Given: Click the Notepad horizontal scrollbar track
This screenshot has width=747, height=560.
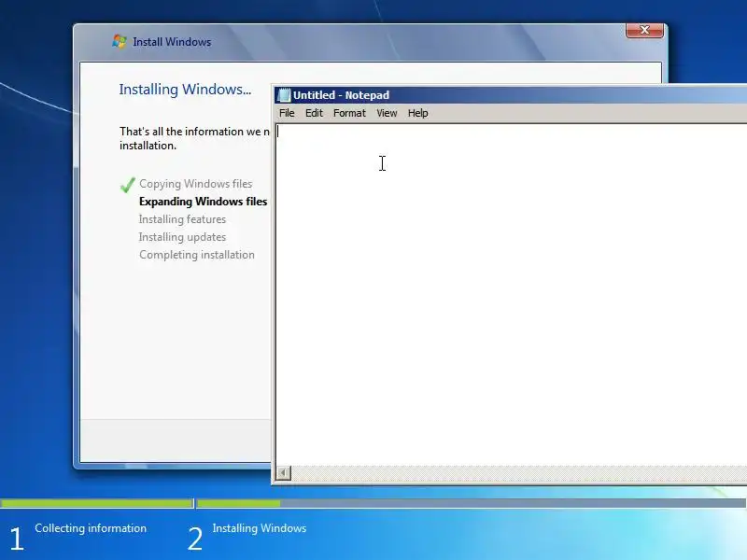Looking at the screenshot, I should pyautogui.click(x=519, y=472).
